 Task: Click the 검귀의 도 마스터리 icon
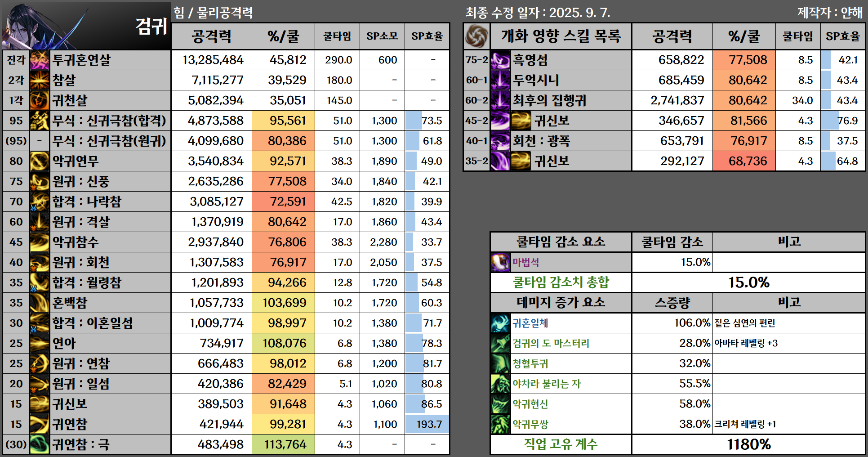click(x=501, y=343)
